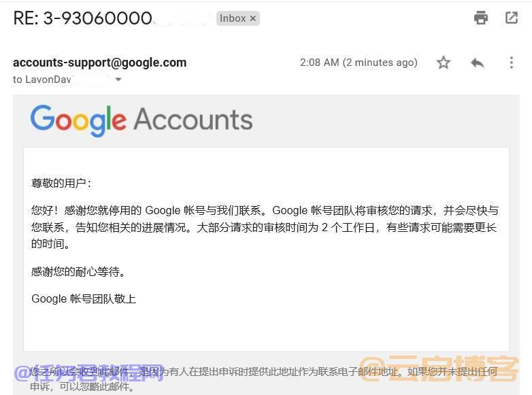The width and height of the screenshot is (532, 395).
Task: Star this email message
Action: pos(443,63)
